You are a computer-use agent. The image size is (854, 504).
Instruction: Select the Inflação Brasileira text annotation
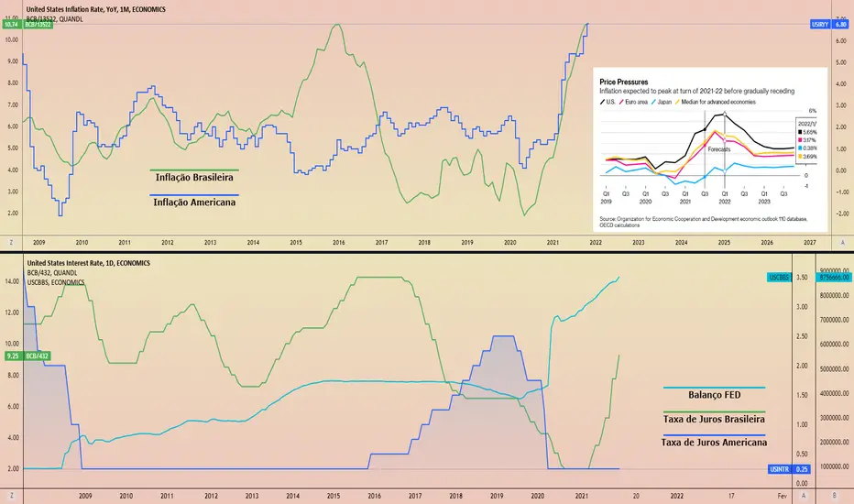click(x=194, y=178)
